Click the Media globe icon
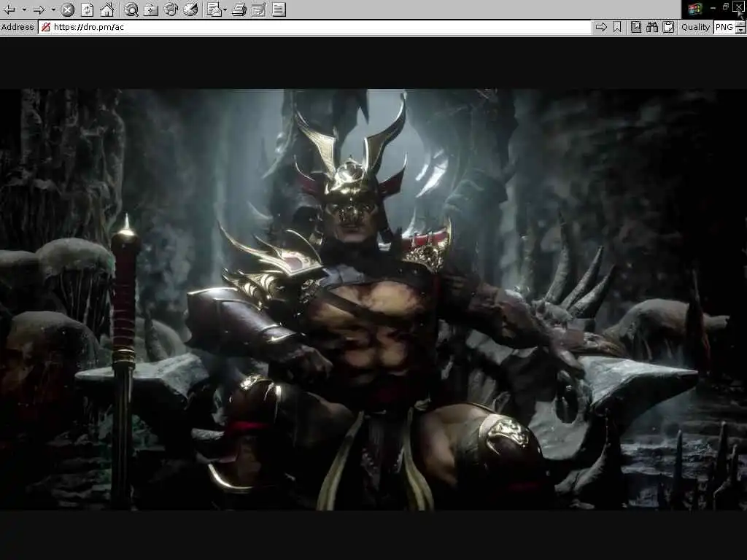 point(171,9)
